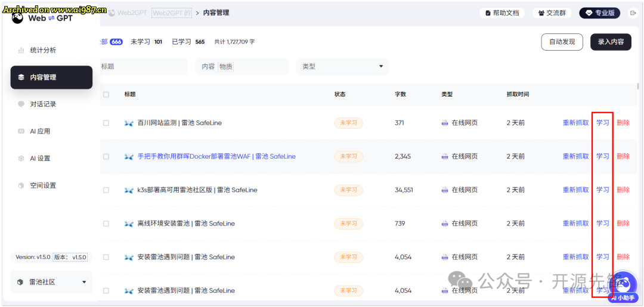Click the 在线网页 type icon in 离线环境安装雷池 row

tap(445, 224)
